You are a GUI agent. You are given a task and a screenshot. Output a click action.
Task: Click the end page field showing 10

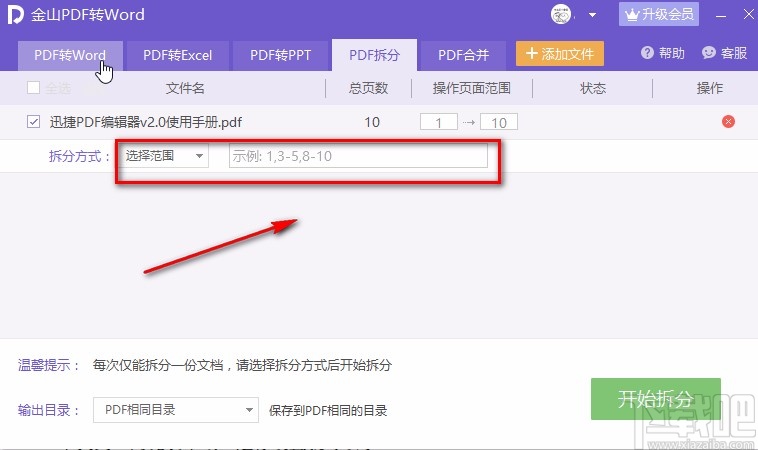pyautogui.click(x=499, y=122)
